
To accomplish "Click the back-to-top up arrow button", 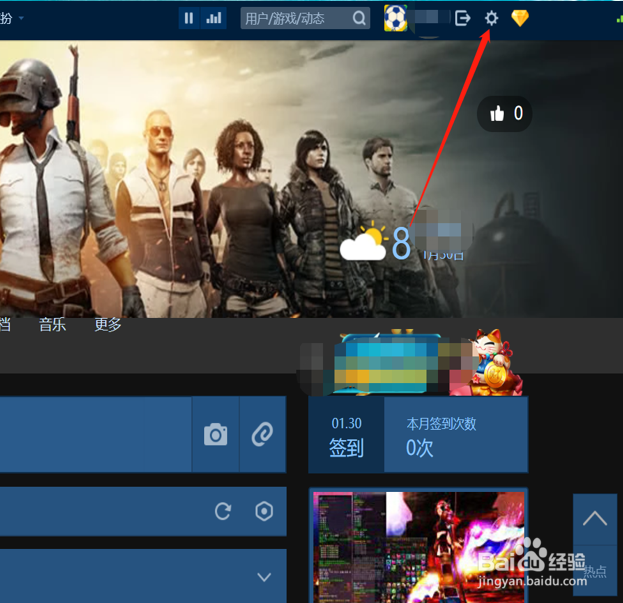I will [595, 519].
